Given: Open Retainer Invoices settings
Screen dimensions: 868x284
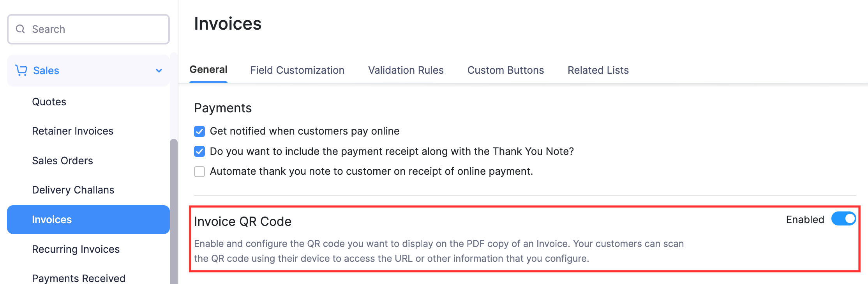Looking at the screenshot, I should pos(72,131).
